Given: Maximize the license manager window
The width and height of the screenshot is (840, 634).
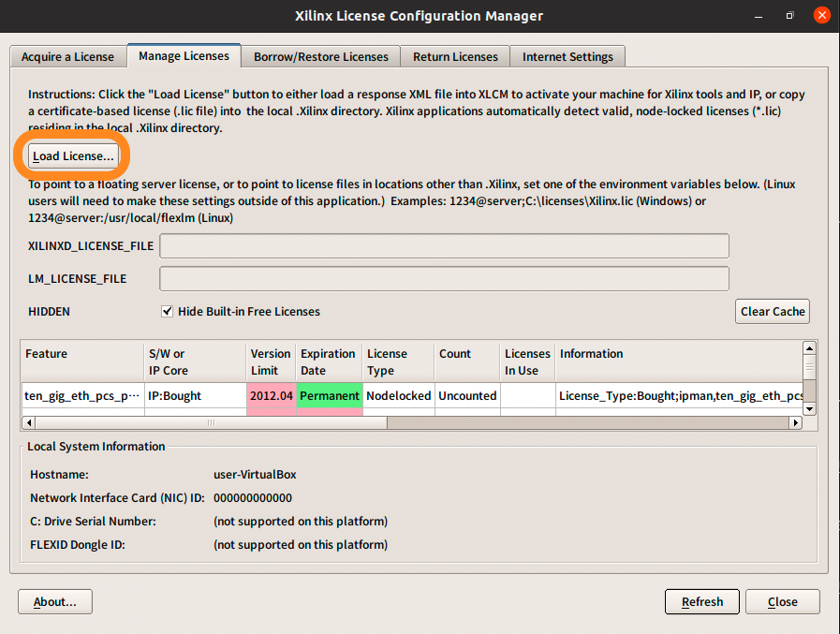Looking at the screenshot, I should [789, 16].
